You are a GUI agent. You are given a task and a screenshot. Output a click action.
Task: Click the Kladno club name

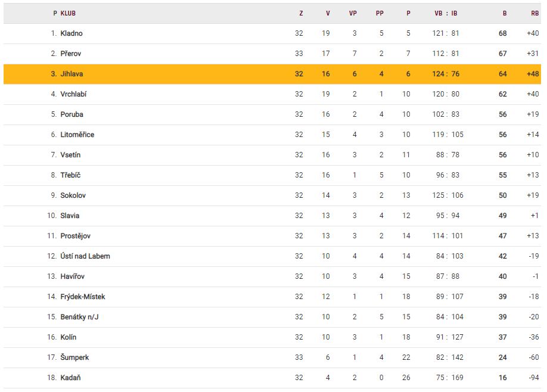[x=72, y=33]
